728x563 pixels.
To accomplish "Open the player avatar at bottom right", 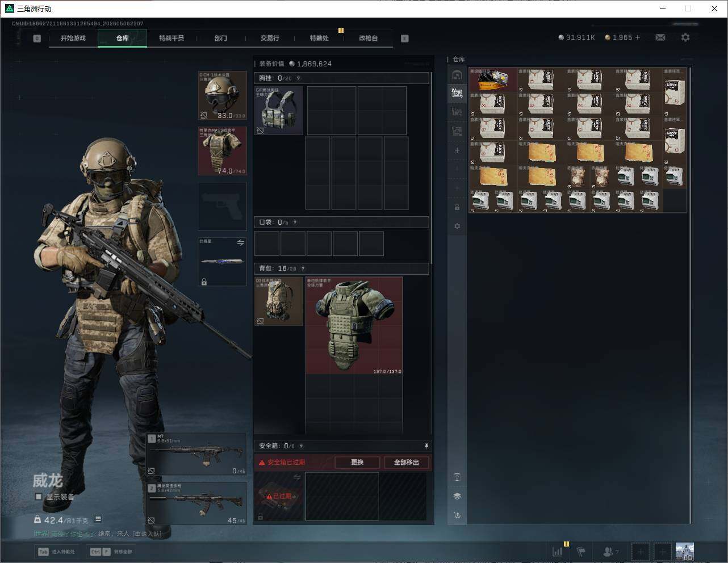I will coord(684,551).
